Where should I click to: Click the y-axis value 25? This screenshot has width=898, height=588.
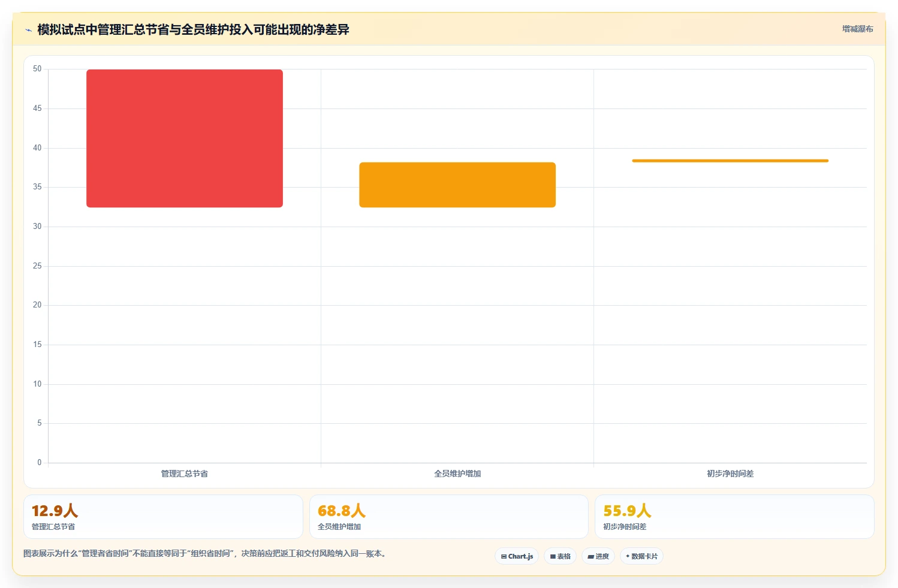37,266
